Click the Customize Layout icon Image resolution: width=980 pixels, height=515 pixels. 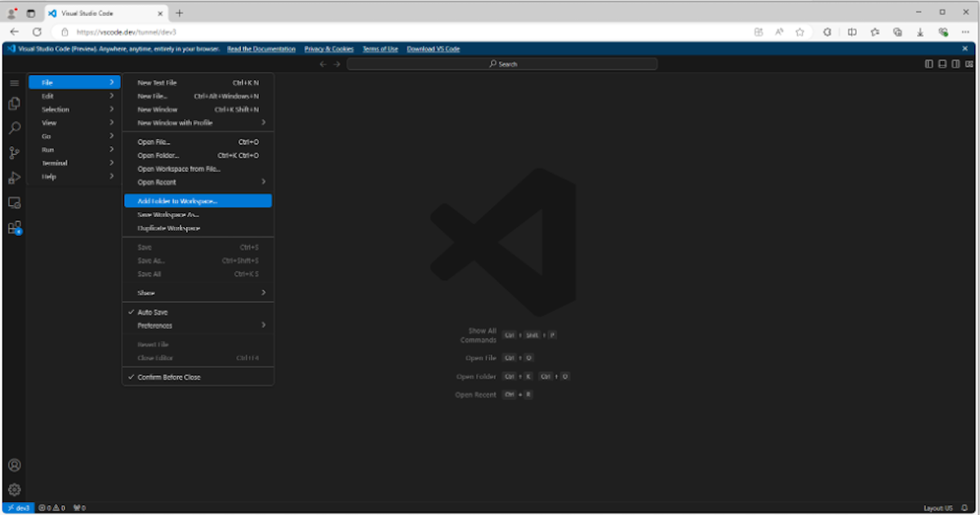pyautogui.click(x=968, y=64)
